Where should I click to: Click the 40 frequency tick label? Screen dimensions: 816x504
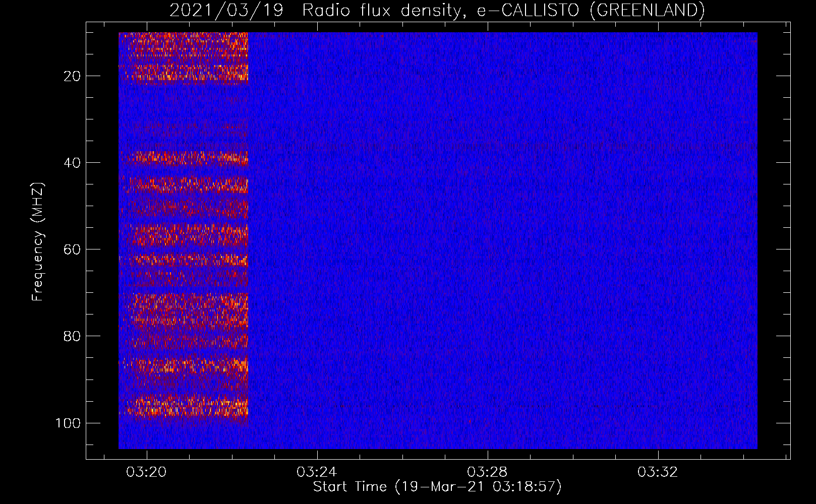(73, 163)
